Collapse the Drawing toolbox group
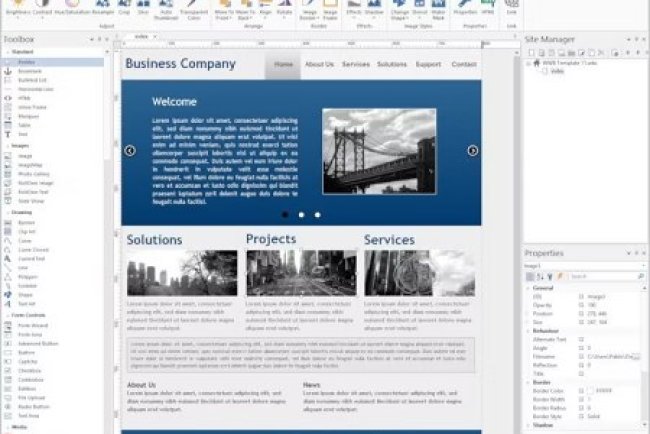Screen dimensions: 650x434 click(x=7, y=212)
